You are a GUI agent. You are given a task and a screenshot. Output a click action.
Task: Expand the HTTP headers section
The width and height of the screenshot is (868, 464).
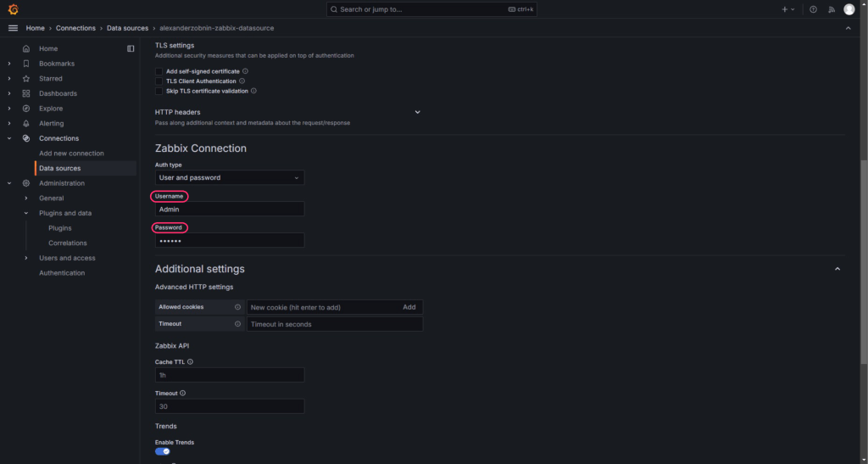tap(417, 112)
